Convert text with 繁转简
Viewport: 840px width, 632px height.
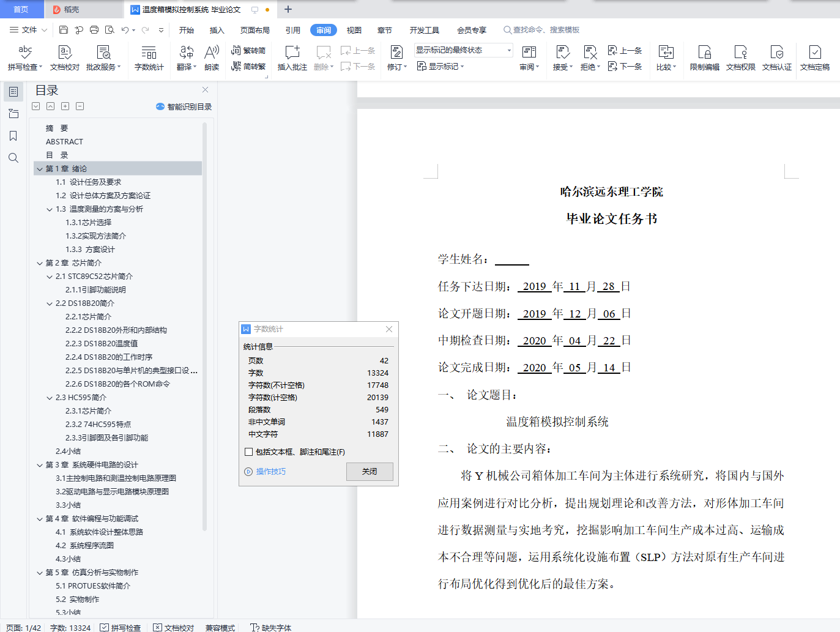[248, 51]
